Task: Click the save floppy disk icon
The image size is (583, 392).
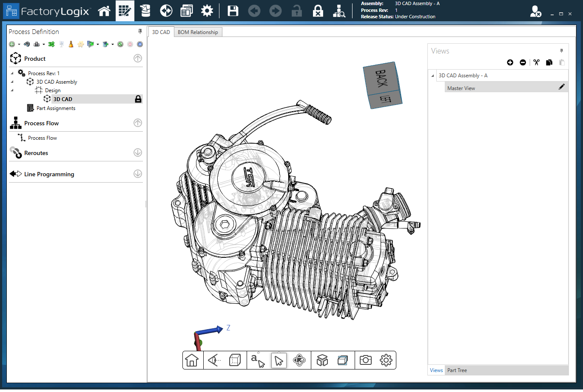Action: pos(233,11)
